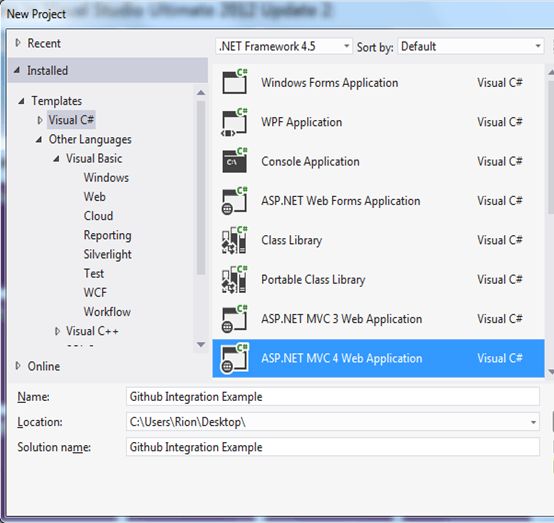Click the WPF Application template icon
554x523 pixels.
[x=235, y=122]
